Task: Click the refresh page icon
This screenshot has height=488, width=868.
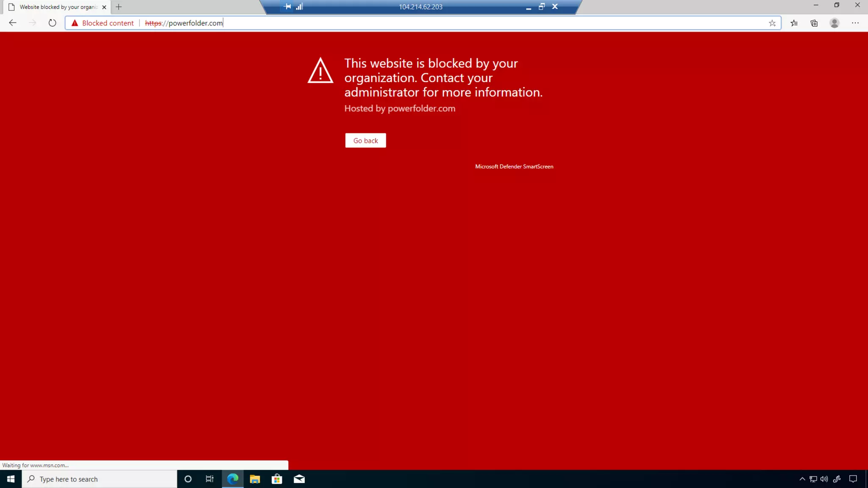Action: 52,23
